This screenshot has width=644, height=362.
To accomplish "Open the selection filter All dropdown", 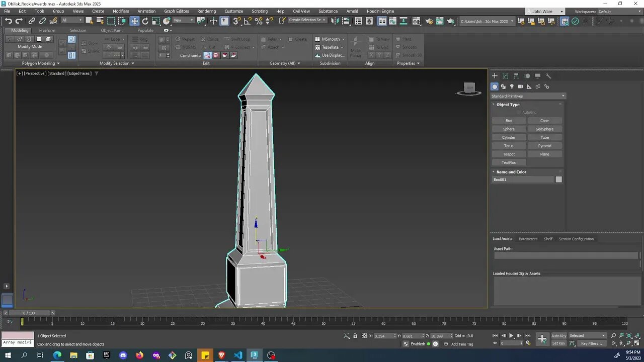I will [72, 21].
